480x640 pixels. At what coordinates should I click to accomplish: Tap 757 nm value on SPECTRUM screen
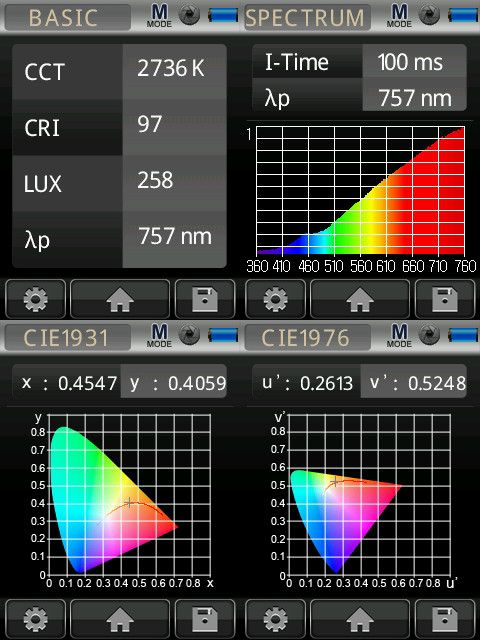pyautogui.click(x=414, y=94)
